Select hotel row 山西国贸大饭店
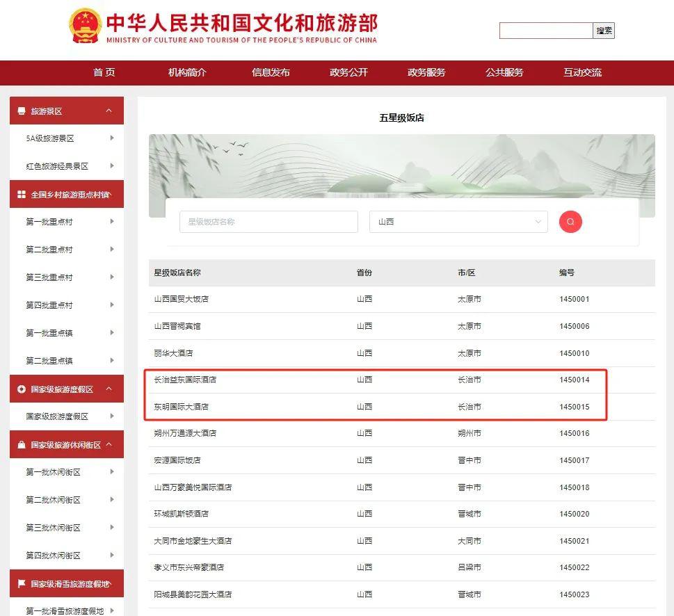Viewport: 674px width, 616px height. [x=402, y=299]
